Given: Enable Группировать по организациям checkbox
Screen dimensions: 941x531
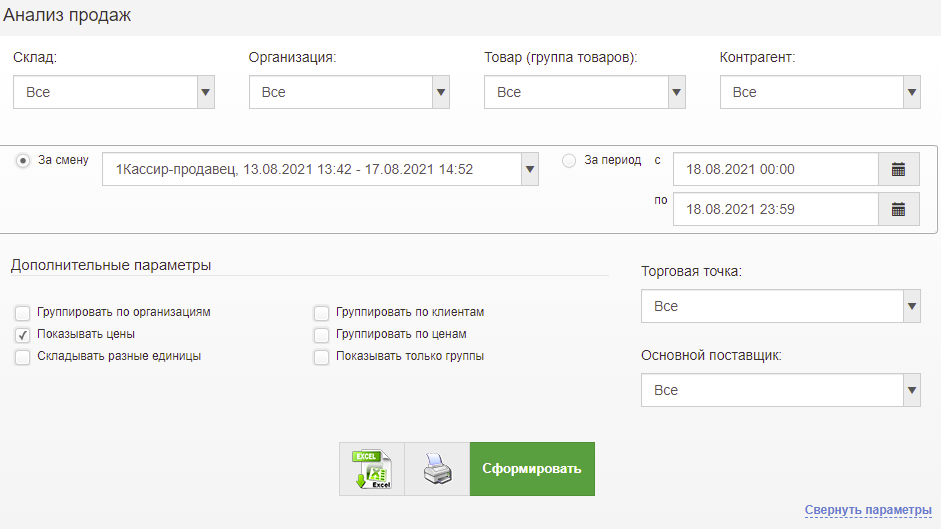Looking at the screenshot, I should click(x=23, y=313).
